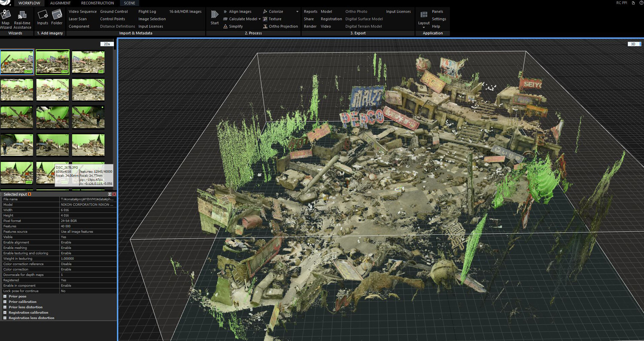Expand Registration lens distortion section
644x341 pixels.
[5, 318]
